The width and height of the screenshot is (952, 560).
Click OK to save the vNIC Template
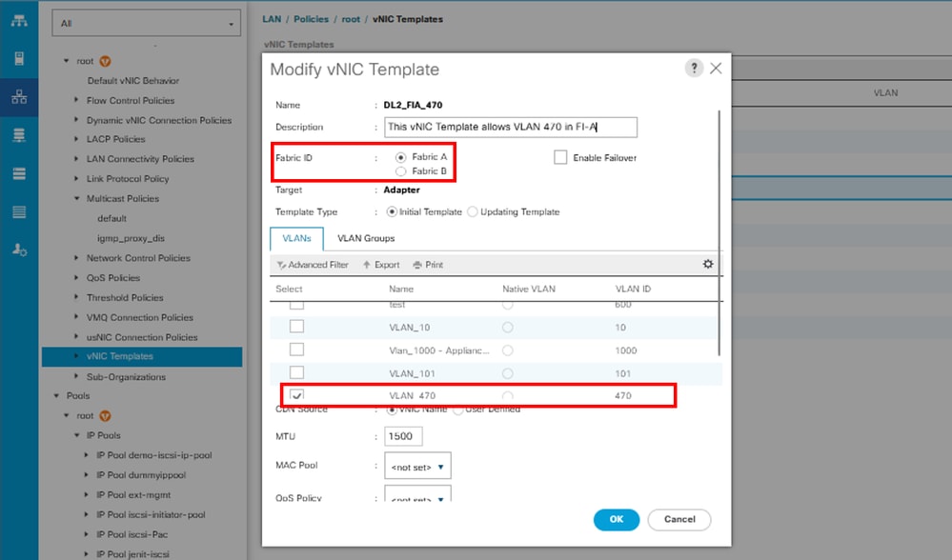click(616, 519)
